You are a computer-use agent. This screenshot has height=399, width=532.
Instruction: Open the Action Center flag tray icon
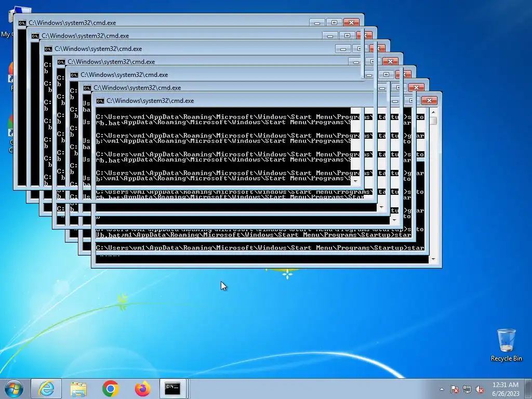pyautogui.click(x=455, y=389)
